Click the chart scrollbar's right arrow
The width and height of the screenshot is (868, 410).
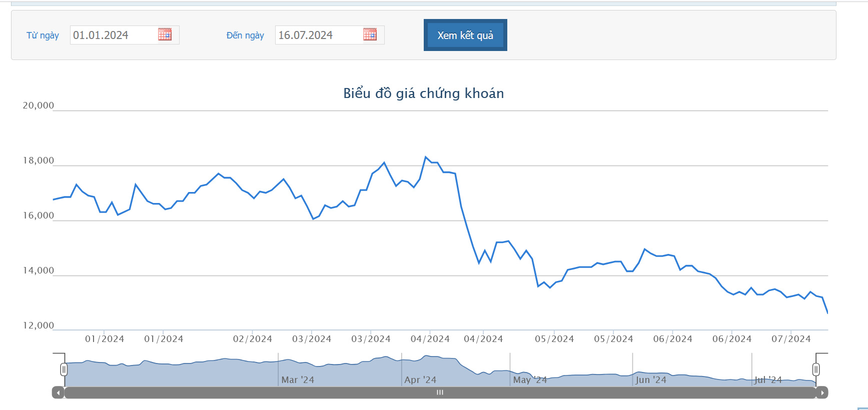click(822, 392)
